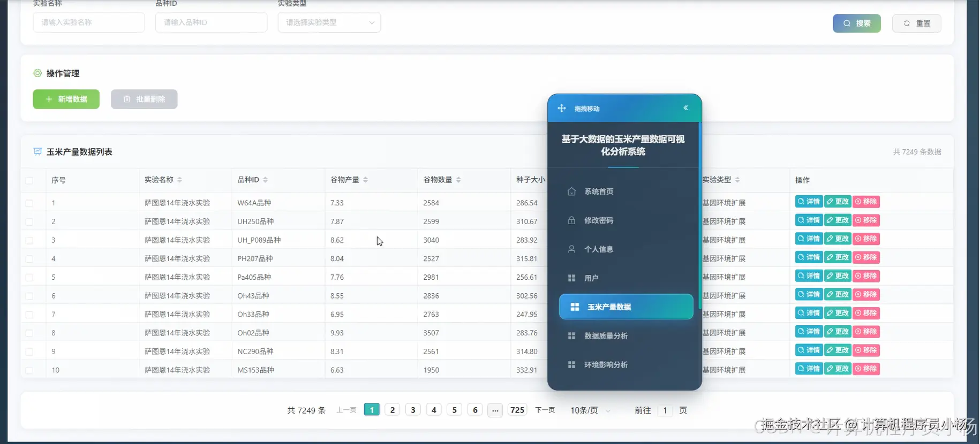Screen dimensions: 980x444
Task: Jump to last page 725
Action: coord(517,410)
